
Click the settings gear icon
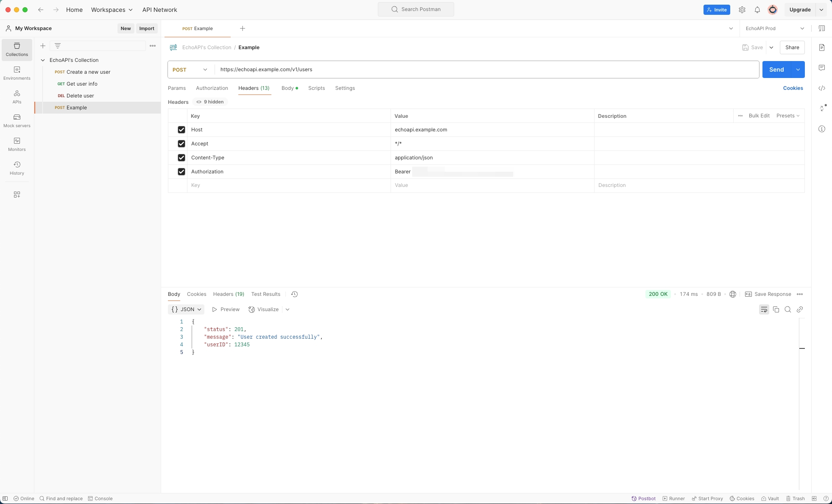tap(742, 10)
